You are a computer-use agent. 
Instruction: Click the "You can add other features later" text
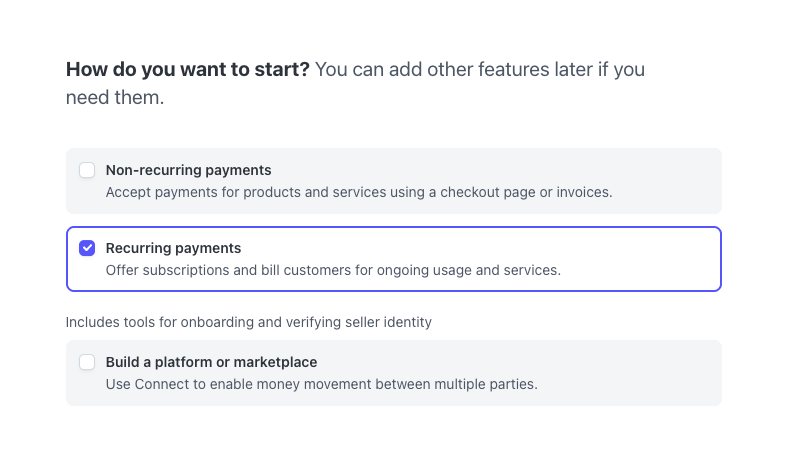pyautogui.click(x=480, y=70)
